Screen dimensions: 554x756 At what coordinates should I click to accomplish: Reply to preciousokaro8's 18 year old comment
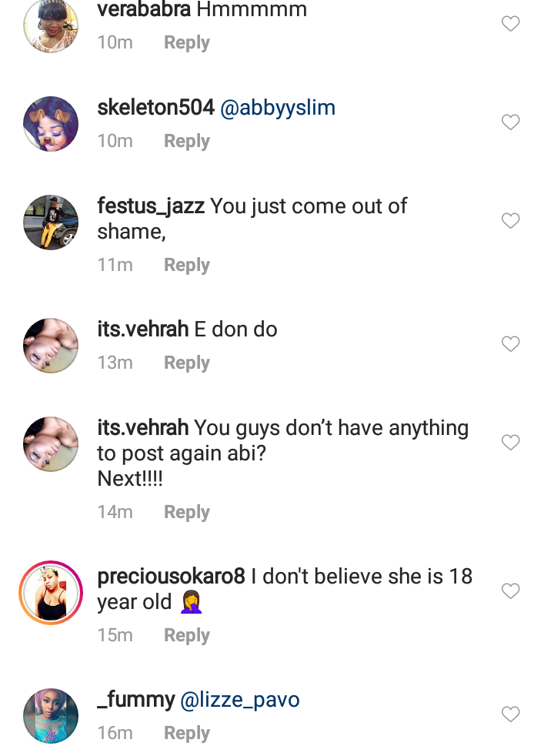186,635
